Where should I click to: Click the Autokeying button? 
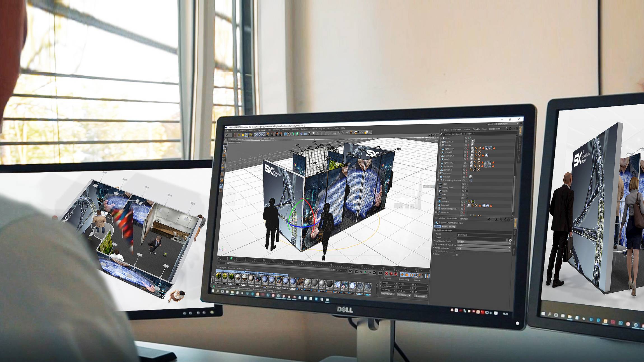tap(391, 274)
